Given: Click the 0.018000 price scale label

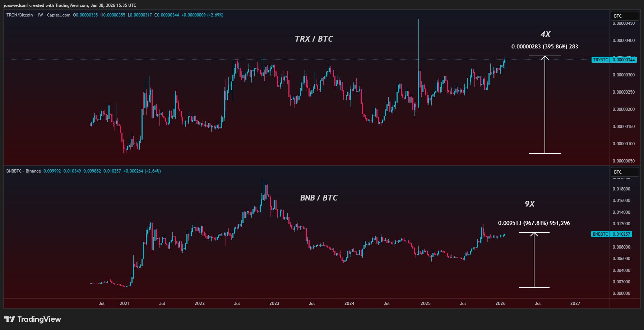Looking at the screenshot, I should (x=621, y=189).
